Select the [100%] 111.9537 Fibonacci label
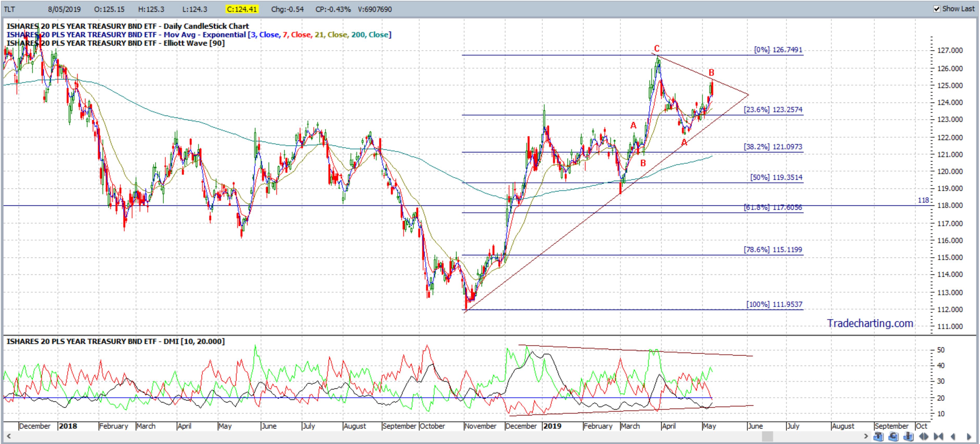The image size is (980, 444). 774,304
